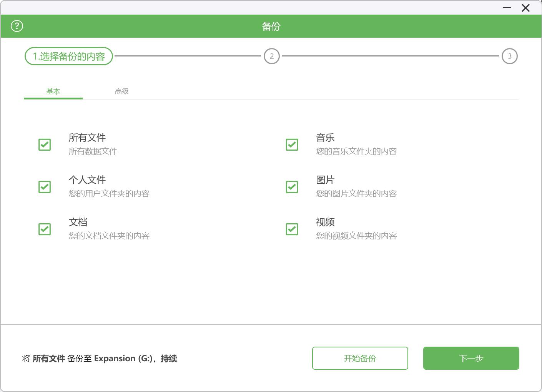The height and width of the screenshot is (392, 542).
Task: Open the help icon in the header
Action: 16,26
